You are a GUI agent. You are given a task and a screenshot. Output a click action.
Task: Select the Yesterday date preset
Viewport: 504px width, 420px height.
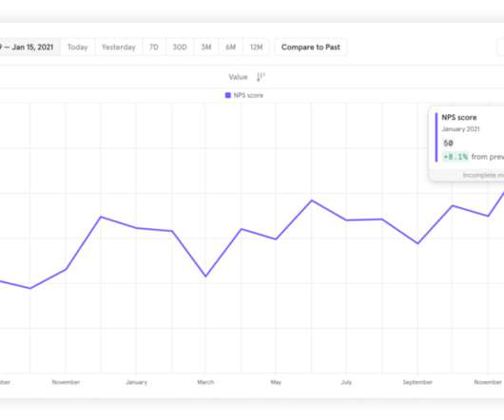119,48
